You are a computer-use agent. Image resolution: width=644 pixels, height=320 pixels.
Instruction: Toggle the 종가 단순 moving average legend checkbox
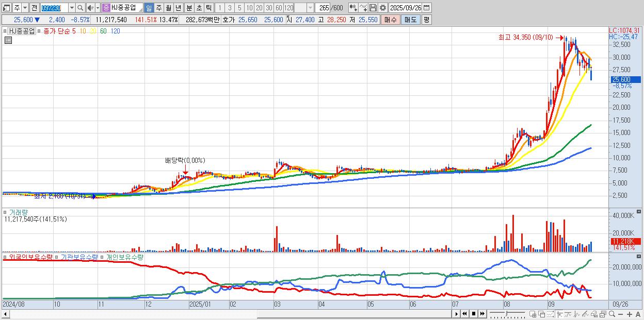point(40,31)
